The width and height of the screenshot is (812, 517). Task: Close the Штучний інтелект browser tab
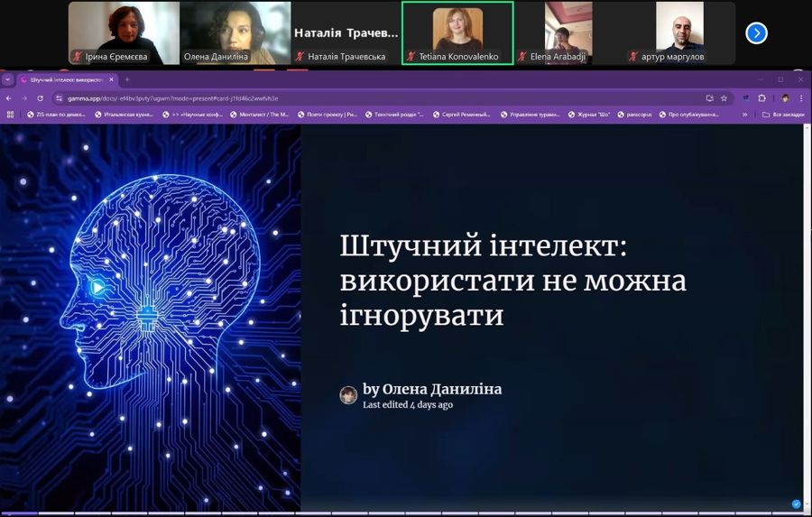[x=111, y=79]
